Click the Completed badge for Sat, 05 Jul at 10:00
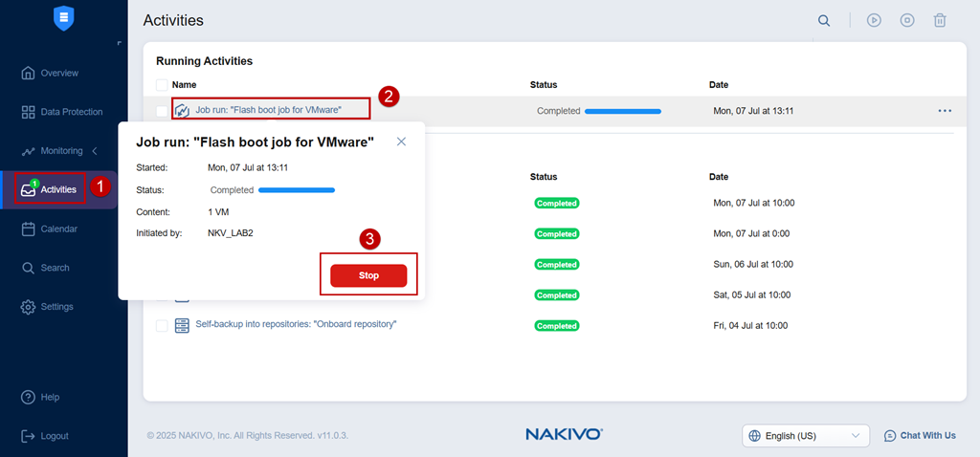The width and height of the screenshot is (980, 457). tap(556, 294)
